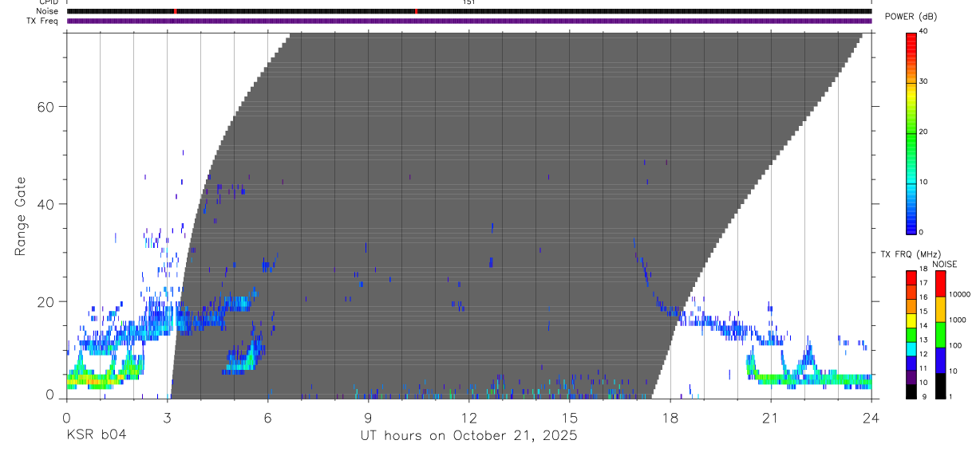Click 'UT hours on October 21, 2025' label
Screen dimensions: 980x452
click(x=469, y=436)
